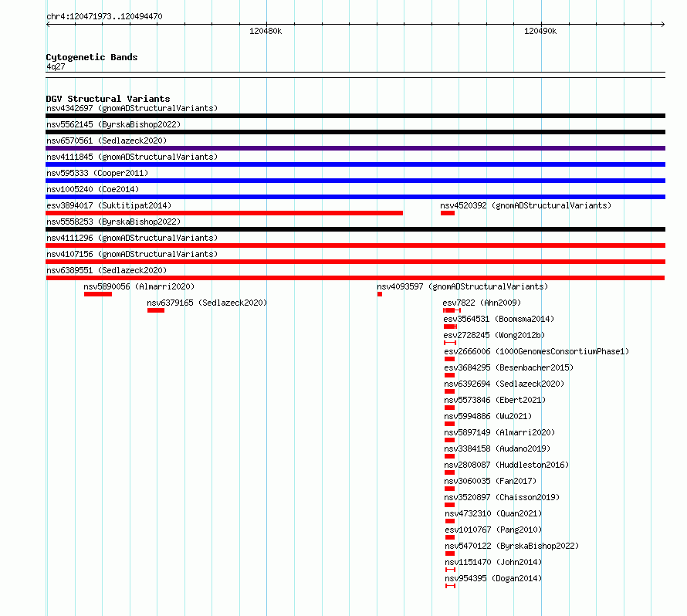Open nsv6392694 (Sedlazeck2020) label
The height and width of the screenshot is (616, 687).
pos(504,384)
